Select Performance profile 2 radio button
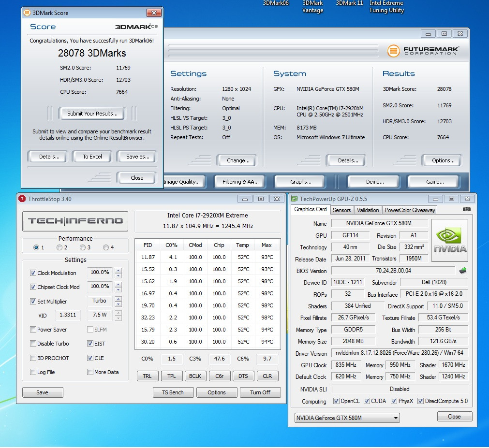 click(59, 247)
